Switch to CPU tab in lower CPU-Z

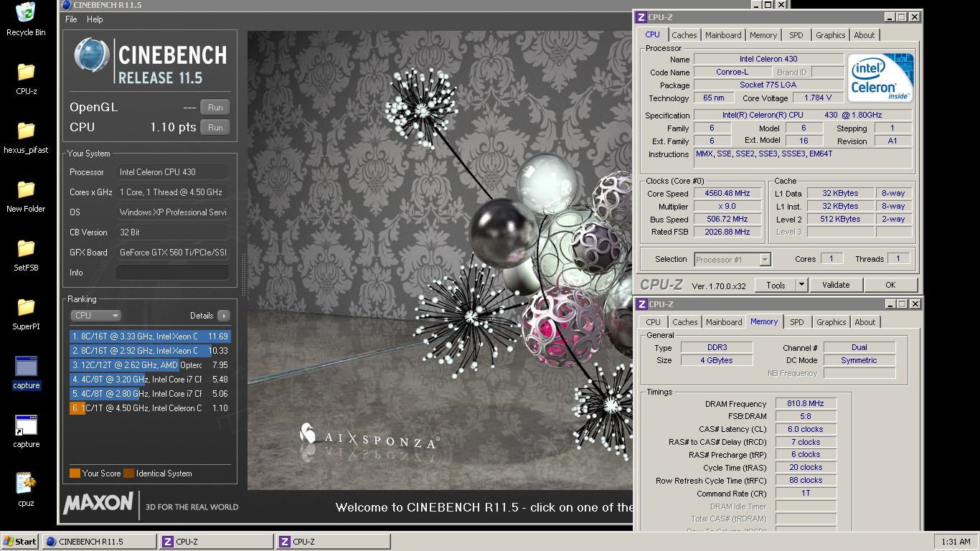click(654, 322)
